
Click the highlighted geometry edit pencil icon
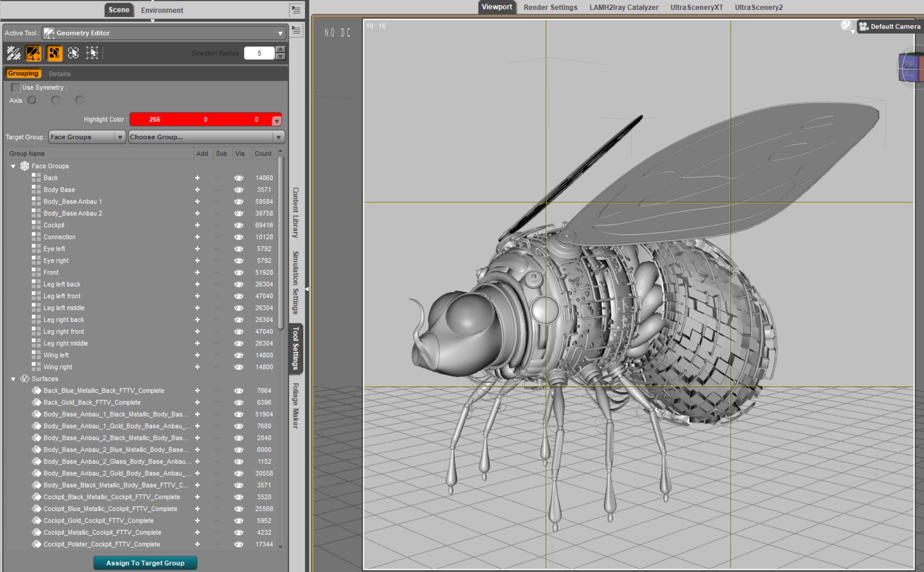[33, 53]
